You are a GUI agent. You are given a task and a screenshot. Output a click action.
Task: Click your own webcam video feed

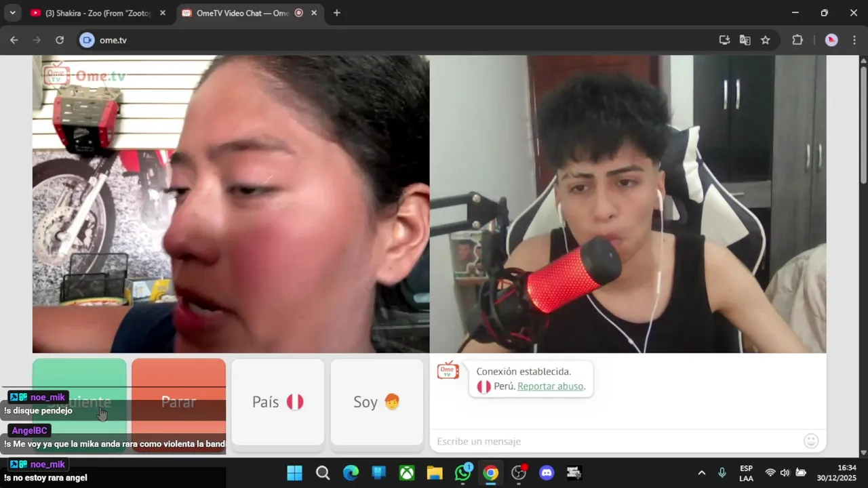coord(628,204)
